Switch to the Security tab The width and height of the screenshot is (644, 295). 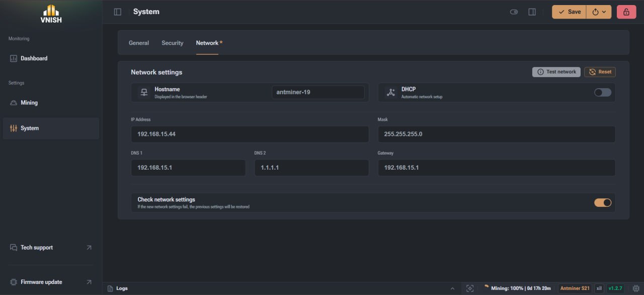click(x=173, y=43)
